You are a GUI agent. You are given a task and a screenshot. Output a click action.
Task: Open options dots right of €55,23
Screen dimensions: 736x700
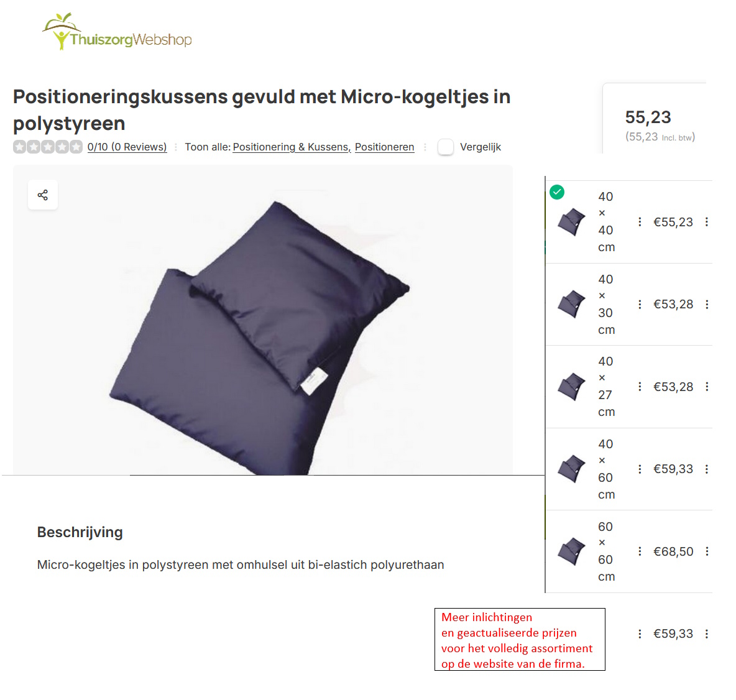pyautogui.click(x=706, y=222)
